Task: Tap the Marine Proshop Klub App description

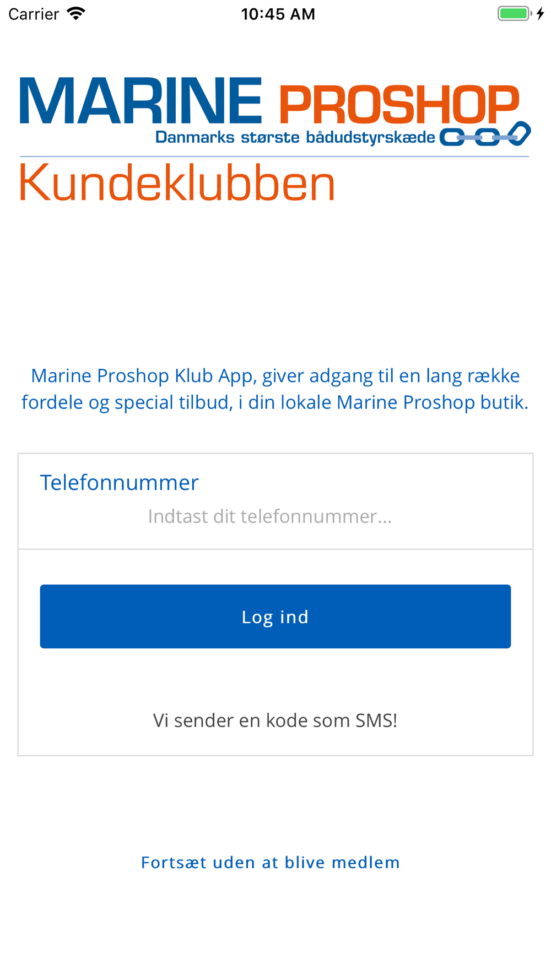Action: coord(275,389)
